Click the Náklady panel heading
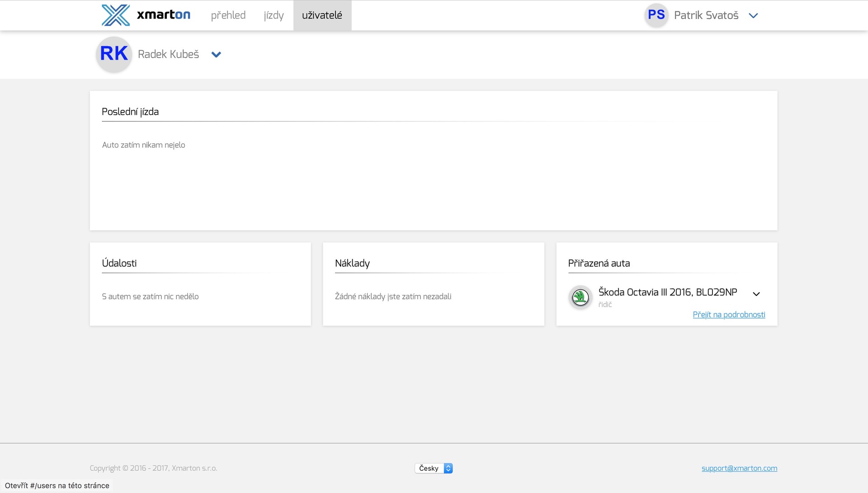Image resolution: width=868 pixels, height=493 pixels. pyautogui.click(x=352, y=263)
